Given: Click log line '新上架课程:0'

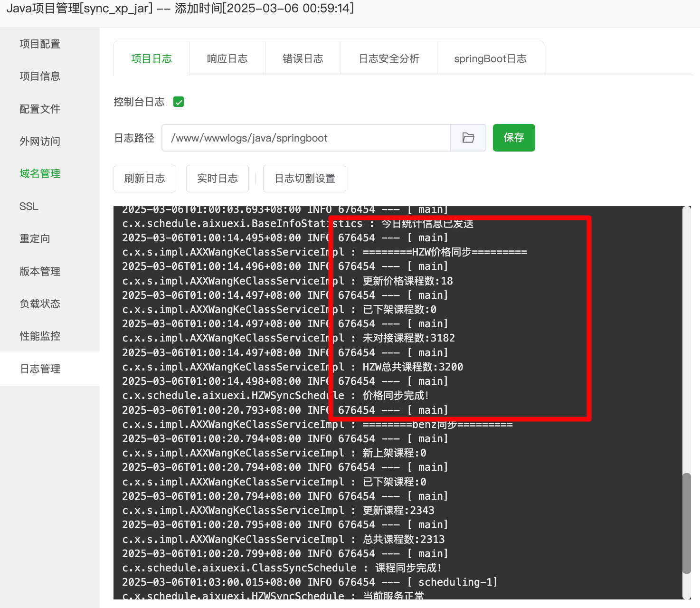Looking at the screenshot, I should 394,453.
